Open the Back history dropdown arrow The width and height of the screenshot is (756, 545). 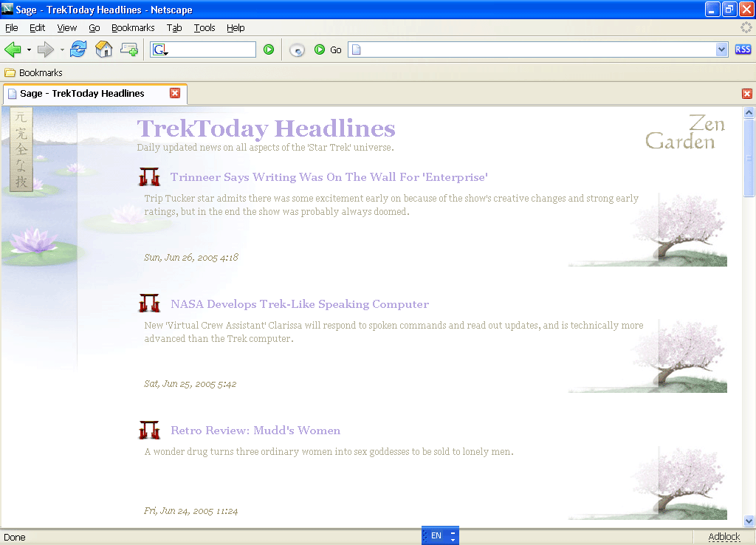(x=29, y=49)
